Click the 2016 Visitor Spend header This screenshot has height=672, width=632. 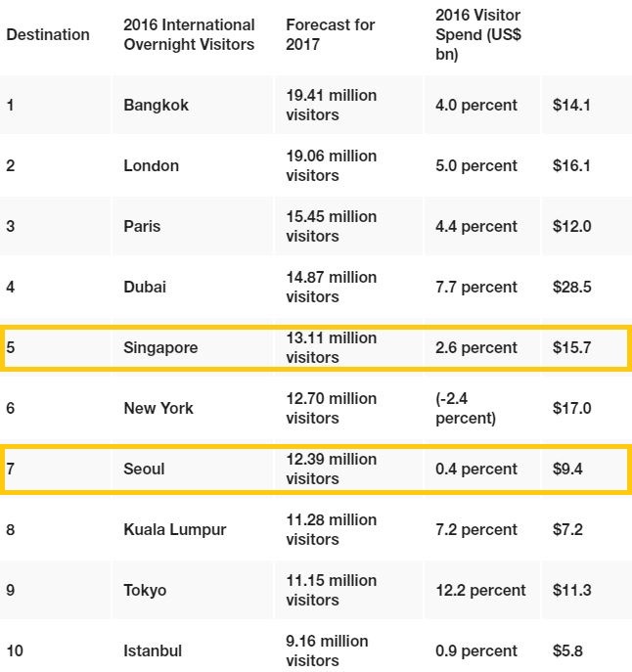click(478, 34)
